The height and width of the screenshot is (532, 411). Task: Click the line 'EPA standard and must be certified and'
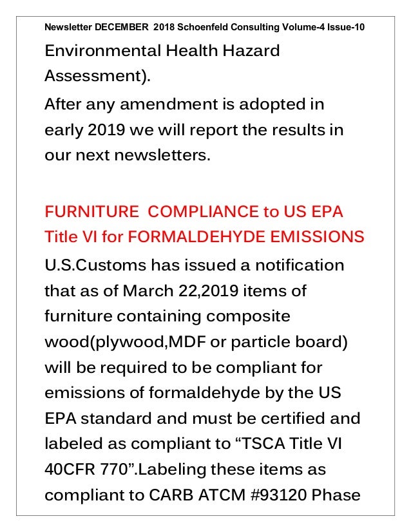[x=202, y=419]
